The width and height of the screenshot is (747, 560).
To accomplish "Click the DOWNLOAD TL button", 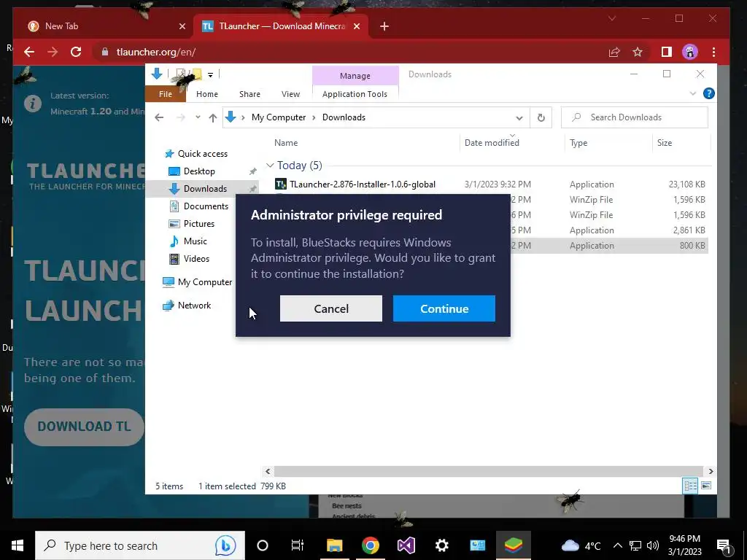I will point(85,427).
